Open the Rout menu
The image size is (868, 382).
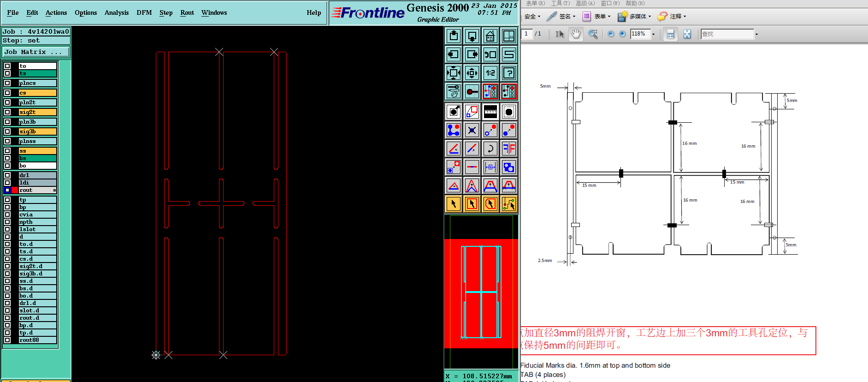coord(187,13)
